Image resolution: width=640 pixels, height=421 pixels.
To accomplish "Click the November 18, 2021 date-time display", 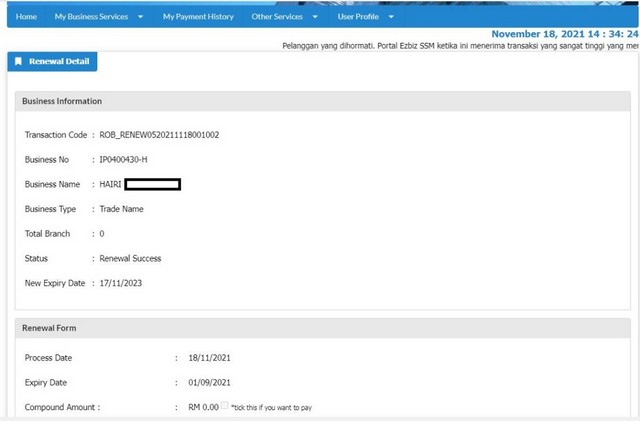I will [x=564, y=33].
